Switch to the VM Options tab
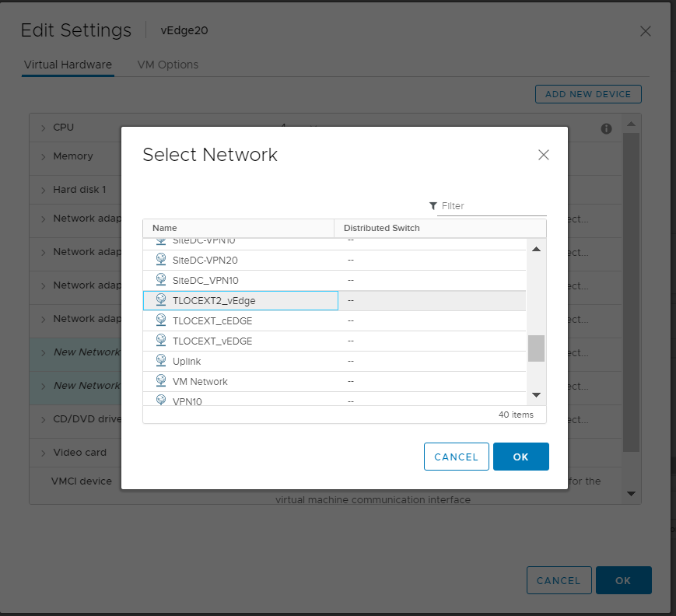676x616 pixels. point(167,65)
